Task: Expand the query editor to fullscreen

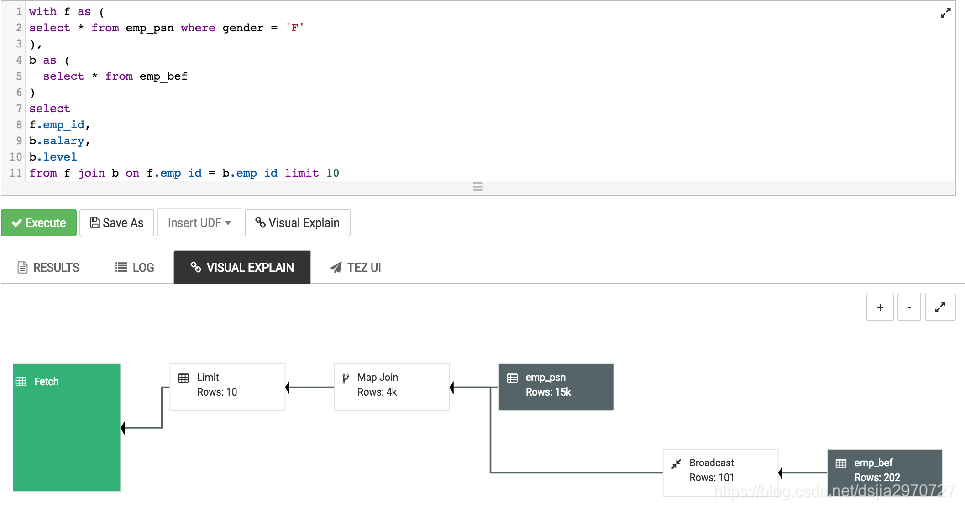Action: (945, 14)
